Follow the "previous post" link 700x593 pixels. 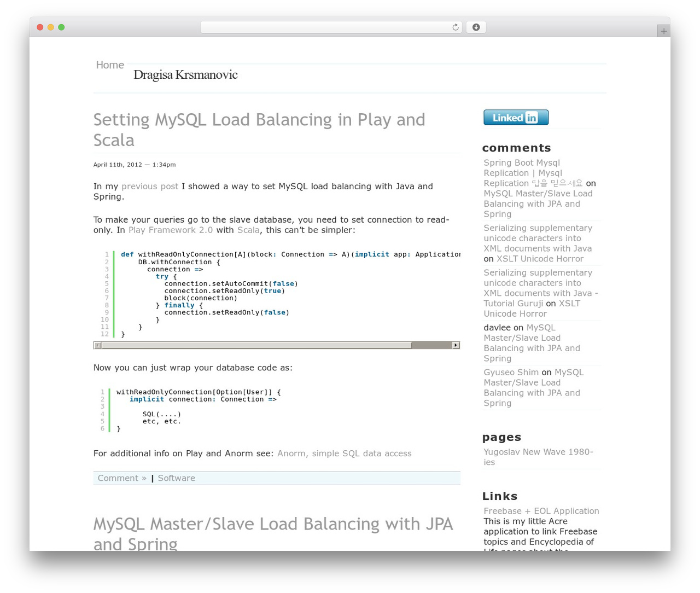tap(150, 187)
